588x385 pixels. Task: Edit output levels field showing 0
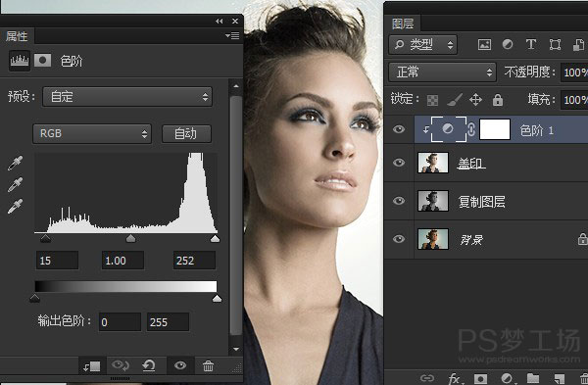pos(120,322)
